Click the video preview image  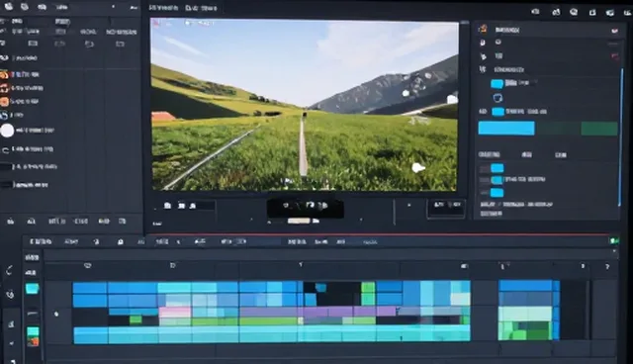pos(305,105)
